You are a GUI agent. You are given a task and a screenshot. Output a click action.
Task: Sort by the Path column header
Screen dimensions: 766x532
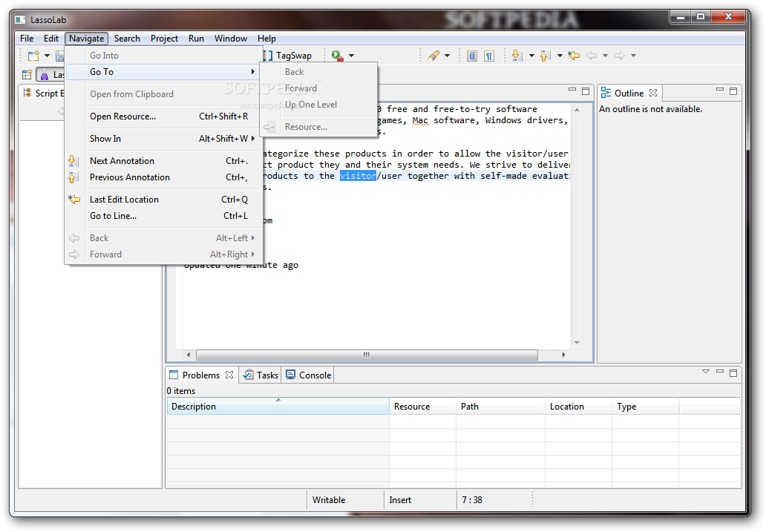coord(501,407)
